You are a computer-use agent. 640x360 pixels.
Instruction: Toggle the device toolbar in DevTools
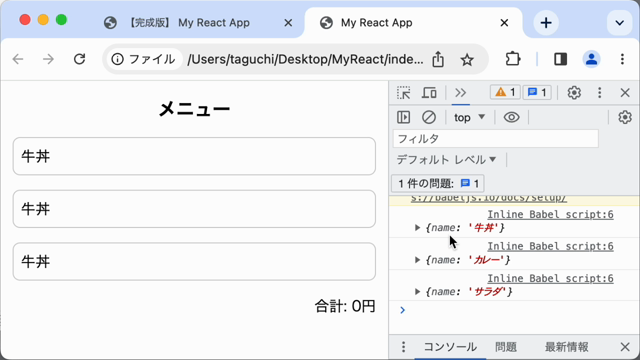tap(429, 93)
